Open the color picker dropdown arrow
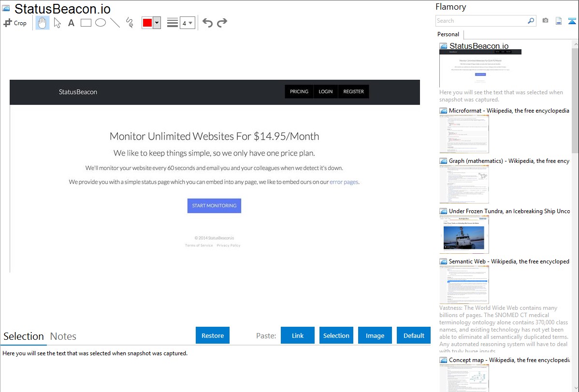Image resolution: width=579 pixels, height=392 pixels. 157,23
